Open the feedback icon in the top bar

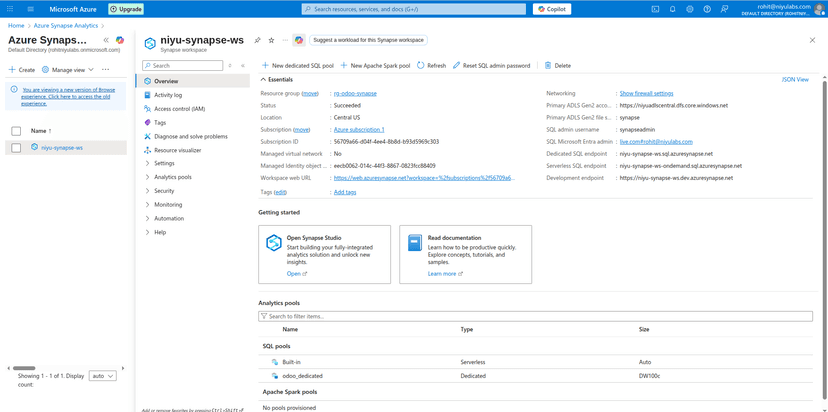[x=724, y=9]
